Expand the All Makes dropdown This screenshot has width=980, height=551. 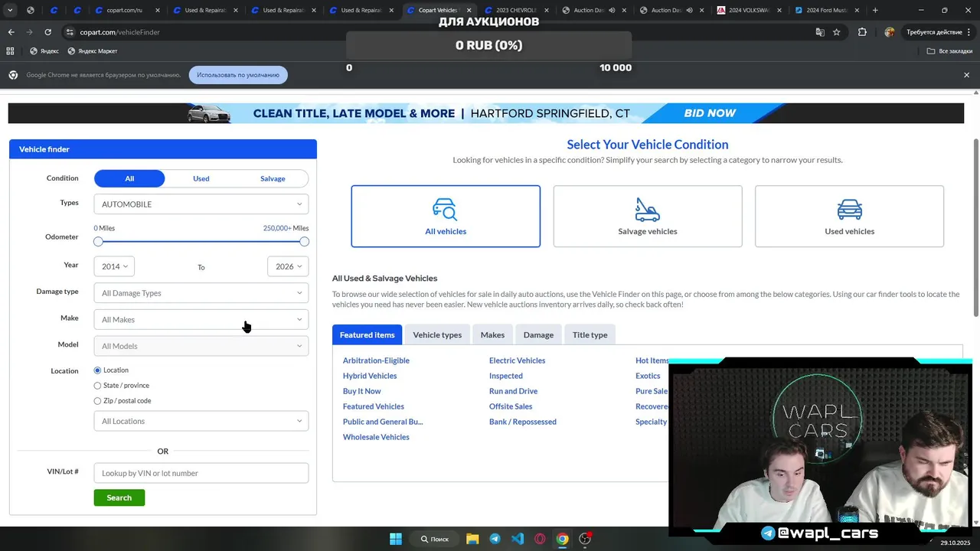coord(201,319)
